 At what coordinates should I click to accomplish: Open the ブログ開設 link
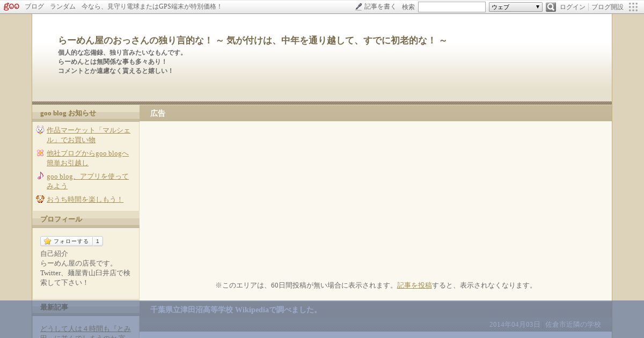[x=608, y=7]
